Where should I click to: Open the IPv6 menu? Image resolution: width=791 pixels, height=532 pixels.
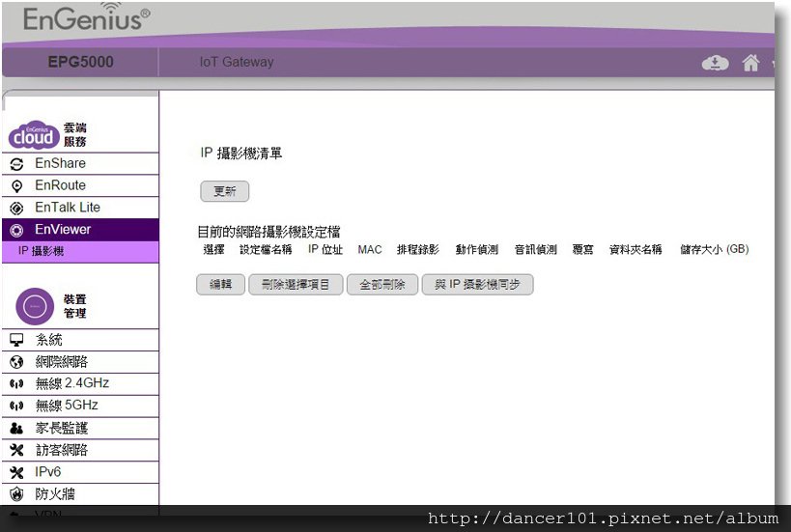coord(80,472)
